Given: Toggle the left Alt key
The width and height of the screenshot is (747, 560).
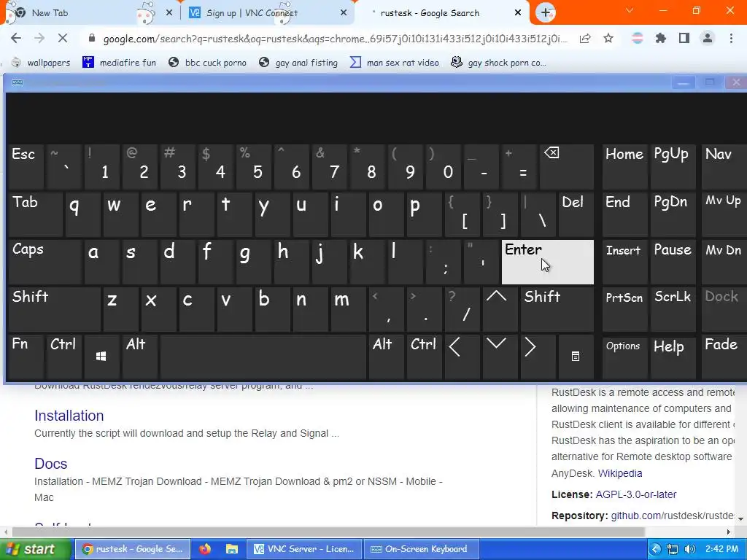Looking at the screenshot, I should pos(139,357).
